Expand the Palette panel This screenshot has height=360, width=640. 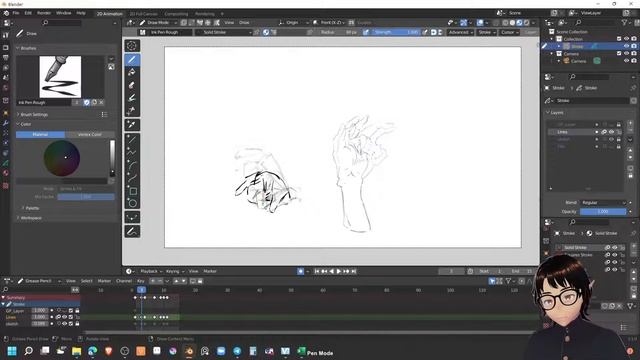pos(31,208)
